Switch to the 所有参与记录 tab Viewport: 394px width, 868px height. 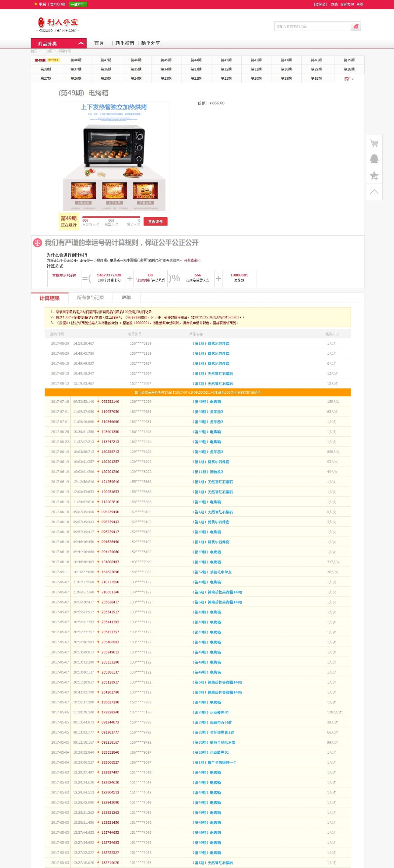point(90,297)
